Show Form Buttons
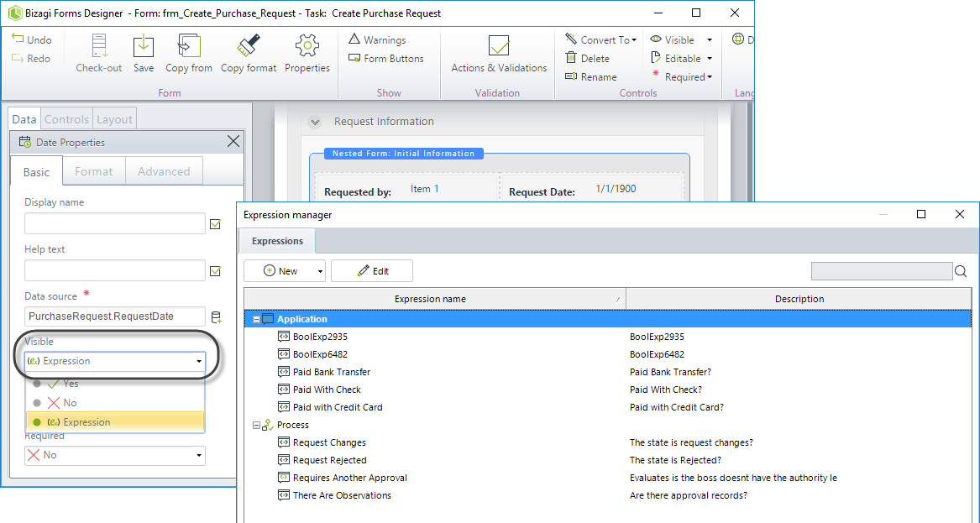This screenshot has height=523, width=980. coord(386,58)
